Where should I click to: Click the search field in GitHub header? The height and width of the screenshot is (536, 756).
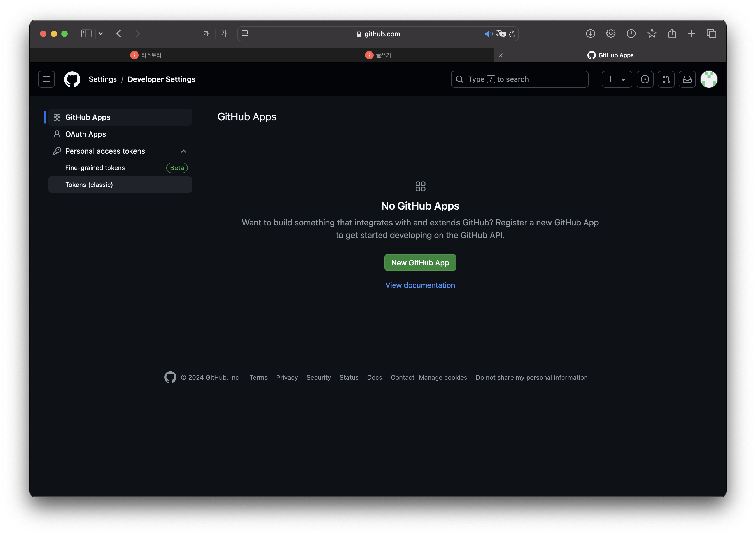tap(519, 79)
